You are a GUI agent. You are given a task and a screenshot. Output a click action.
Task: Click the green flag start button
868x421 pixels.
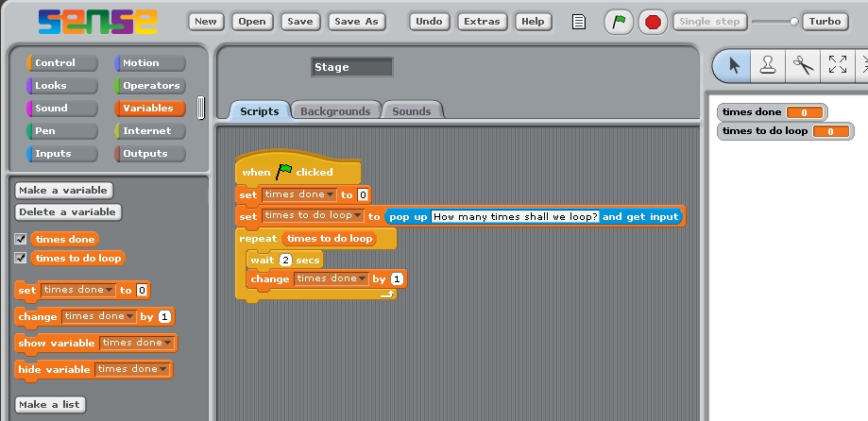coord(619,22)
